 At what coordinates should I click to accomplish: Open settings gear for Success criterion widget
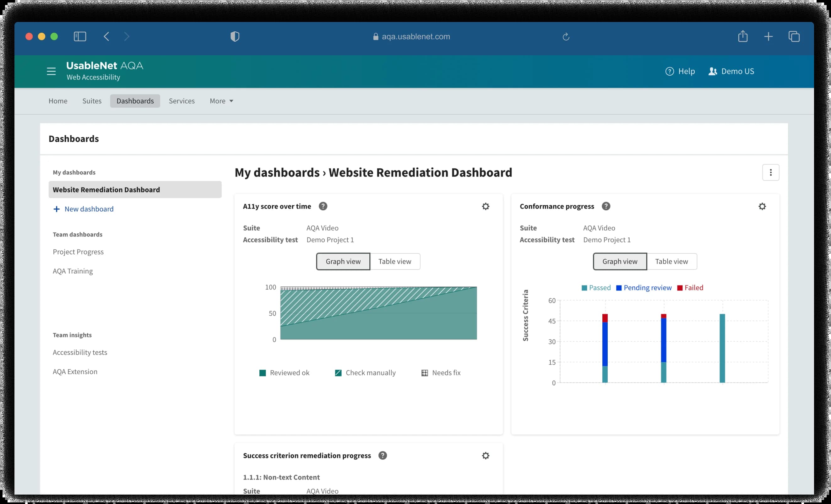click(485, 455)
